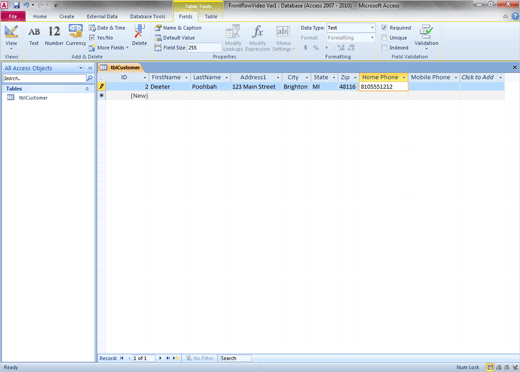Image resolution: width=520 pixels, height=372 pixels.
Task: Apply comma number format
Action: pos(326,48)
